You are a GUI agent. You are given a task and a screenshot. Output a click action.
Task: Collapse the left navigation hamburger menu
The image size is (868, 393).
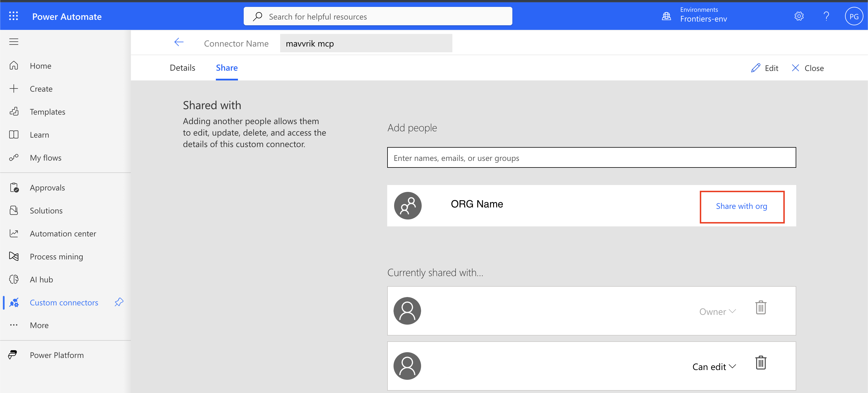pyautogui.click(x=13, y=42)
